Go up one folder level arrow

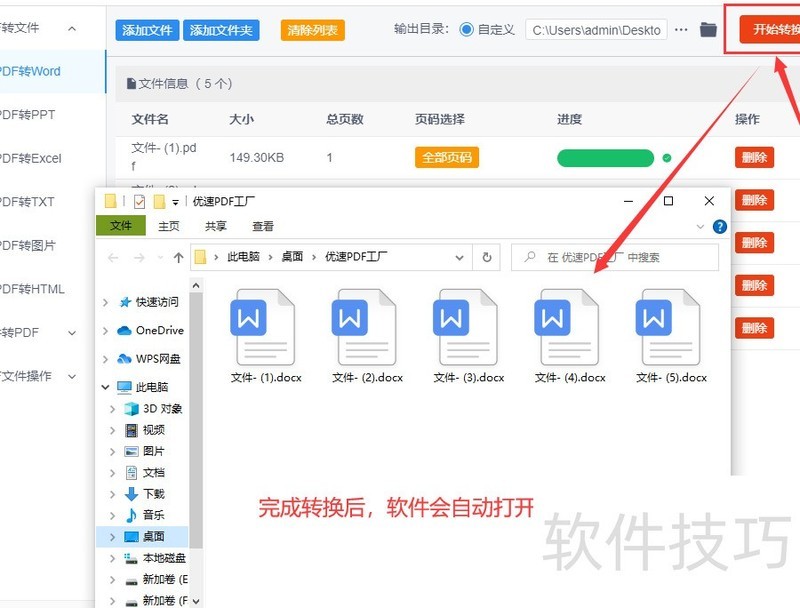point(178,257)
